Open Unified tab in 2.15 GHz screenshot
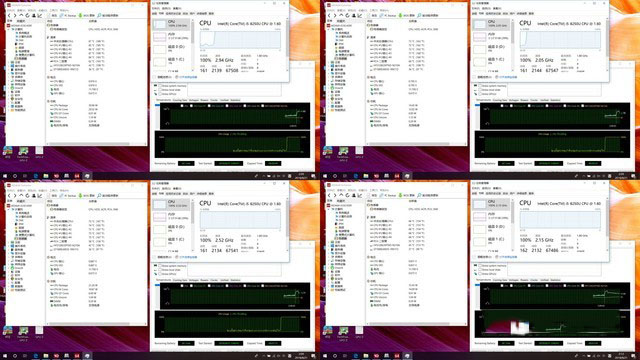Viewport: 640px width, 360px height. 544,280
